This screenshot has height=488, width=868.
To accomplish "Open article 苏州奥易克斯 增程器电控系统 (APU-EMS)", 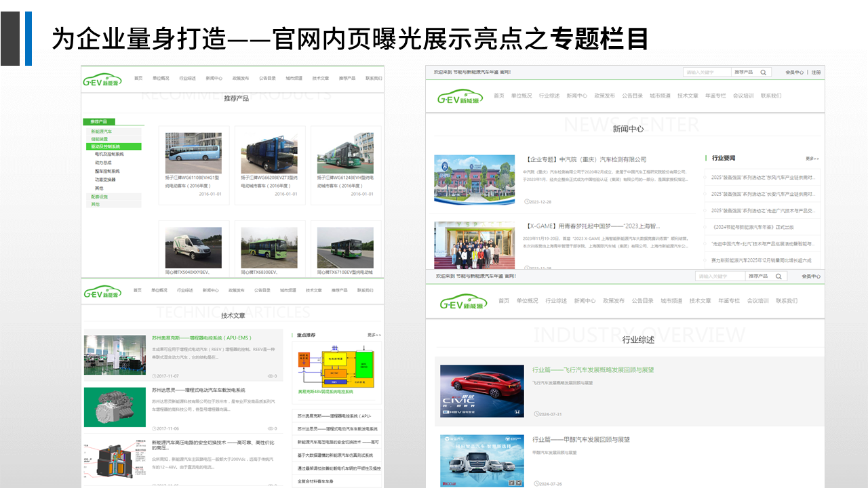I will click(x=201, y=338).
